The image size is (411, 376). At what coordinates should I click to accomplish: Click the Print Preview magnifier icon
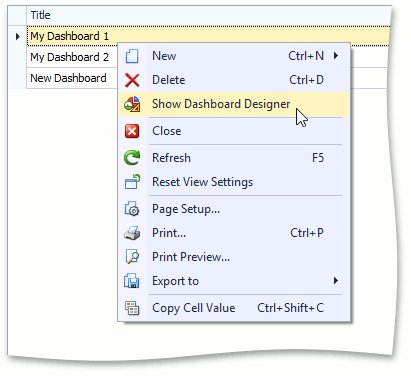click(x=132, y=257)
